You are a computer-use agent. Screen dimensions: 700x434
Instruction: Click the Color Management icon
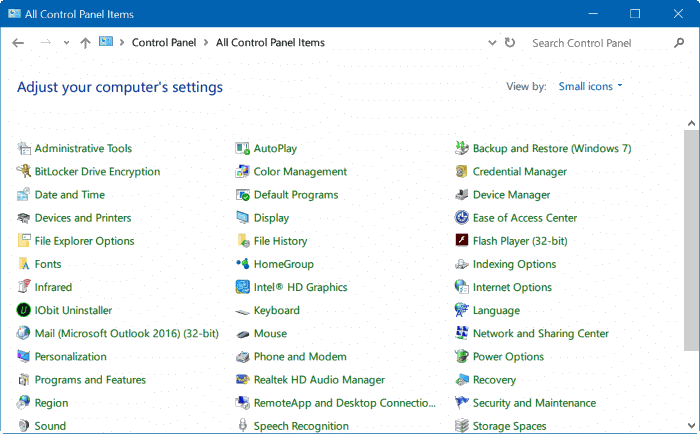(x=242, y=171)
